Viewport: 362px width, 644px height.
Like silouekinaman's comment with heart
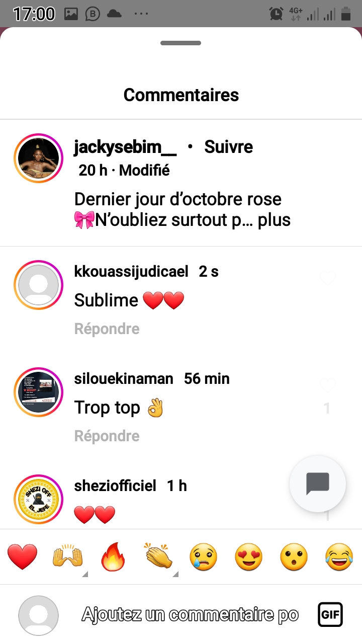327,385
